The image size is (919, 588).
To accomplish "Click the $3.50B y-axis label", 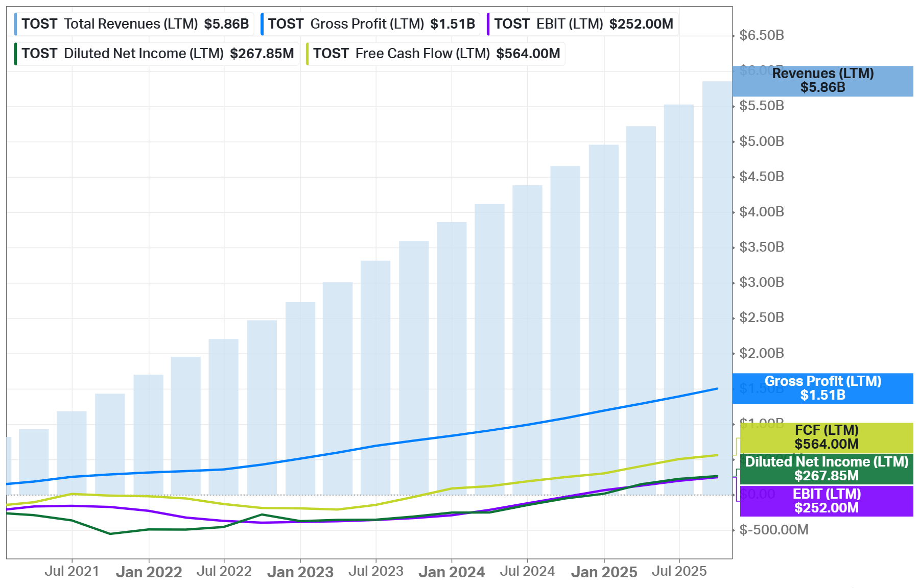I will click(x=762, y=247).
